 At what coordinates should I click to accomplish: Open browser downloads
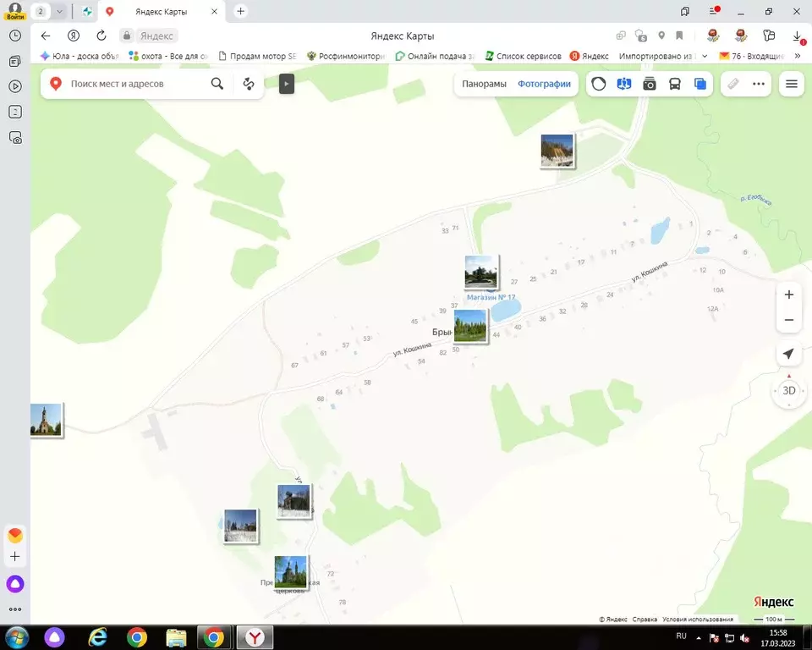[x=798, y=36]
